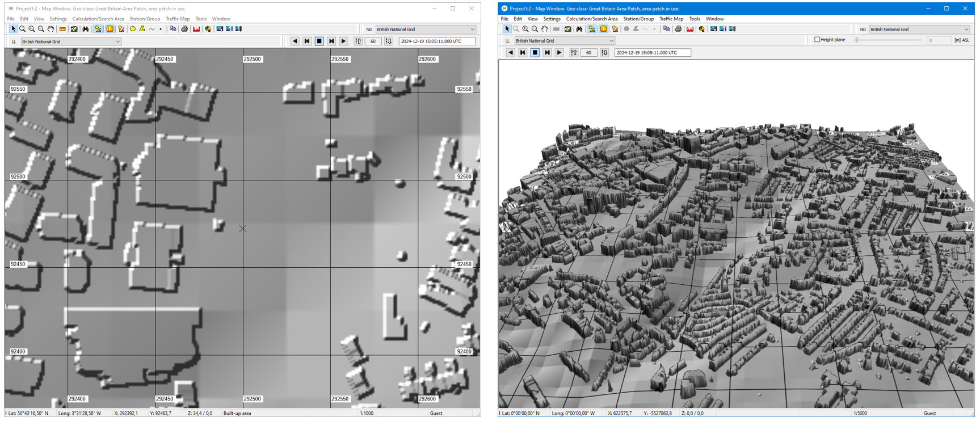Click the copy icon in right window toolbar
This screenshot has width=980, height=421.
(x=666, y=29)
